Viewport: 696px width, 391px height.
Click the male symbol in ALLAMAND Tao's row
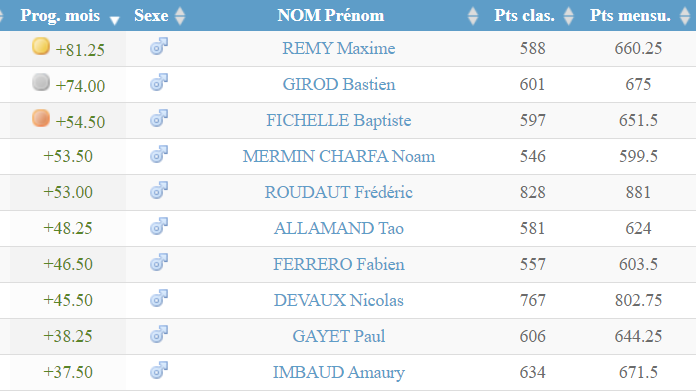tap(159, 226)
